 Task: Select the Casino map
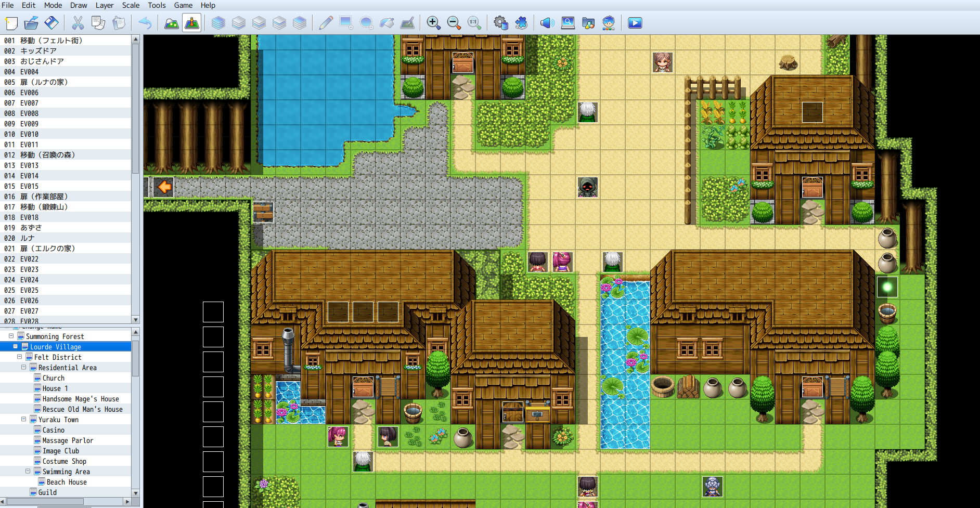(54, 430)
